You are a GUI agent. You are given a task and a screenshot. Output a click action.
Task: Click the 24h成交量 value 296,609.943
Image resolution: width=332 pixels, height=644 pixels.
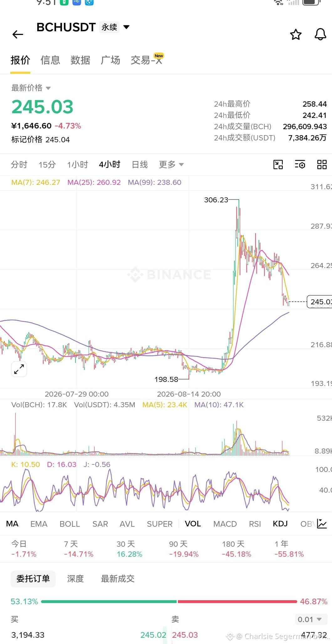[x=305, y=126]
